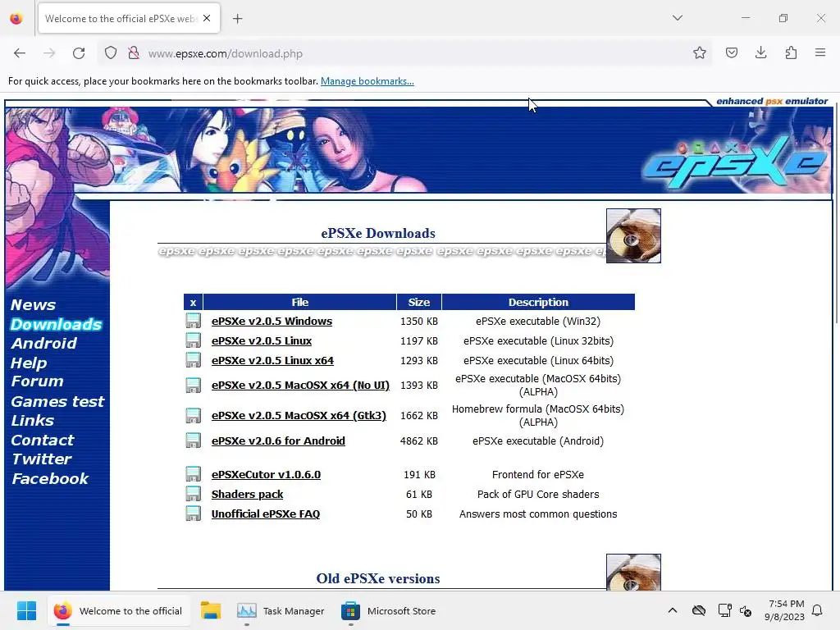Viewport: 840px width, 630px height.
Task: Click the insecure connection padlock icon
Action: (134, 53)
